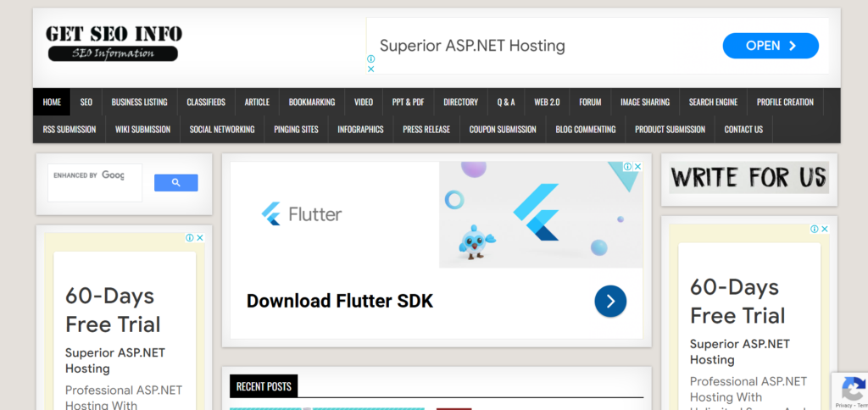Go to the Home menu item
Viewport: 868px width, 410px height.
pos(52,102)
